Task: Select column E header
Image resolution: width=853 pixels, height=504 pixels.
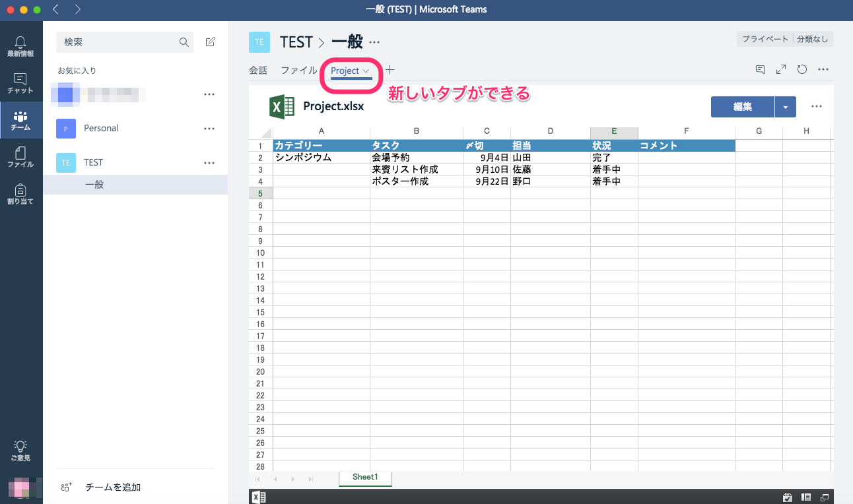Action: [614, 131]
